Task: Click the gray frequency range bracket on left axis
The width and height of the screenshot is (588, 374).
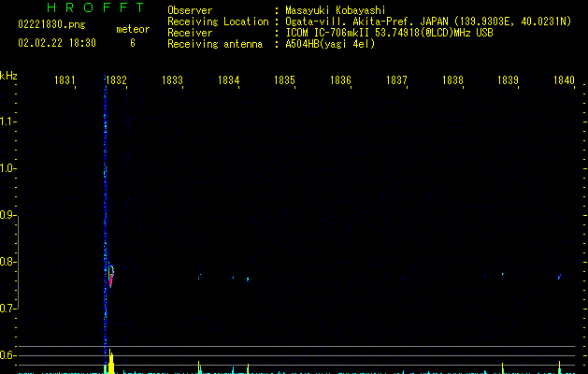Action: point(18,262)
